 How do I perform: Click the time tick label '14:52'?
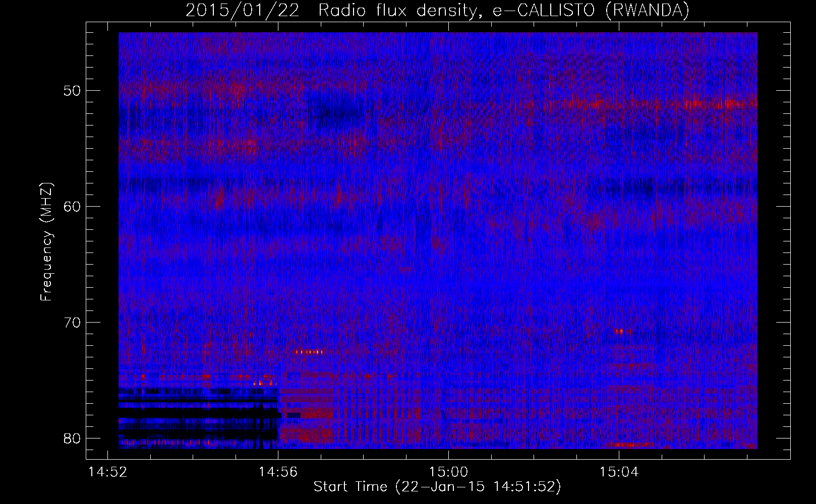108,472
